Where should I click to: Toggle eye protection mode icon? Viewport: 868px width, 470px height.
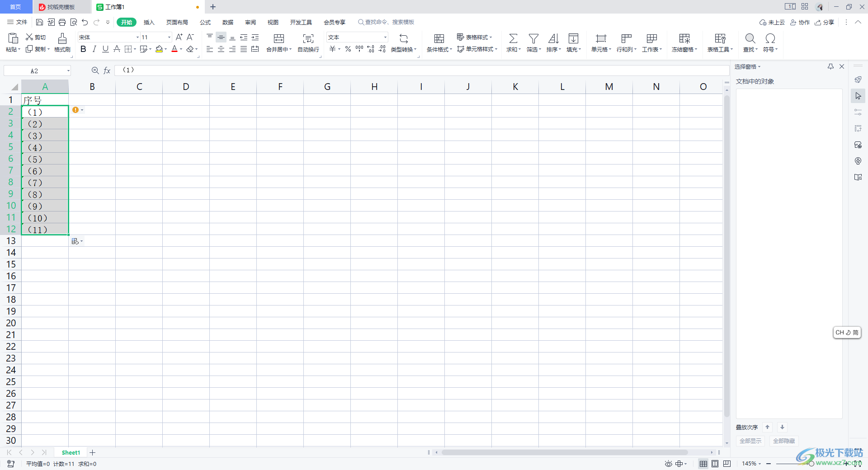click(x=668, y=464)
